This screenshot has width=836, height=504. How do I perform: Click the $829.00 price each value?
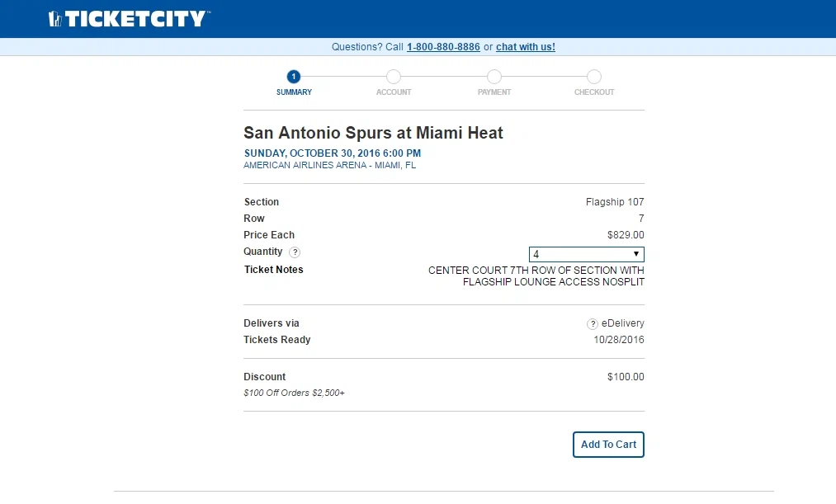tap(626, 235)
